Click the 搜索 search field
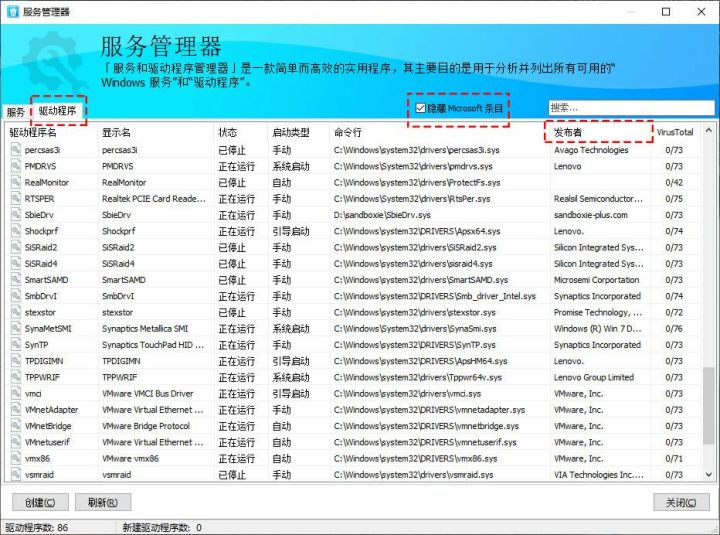 pyautogui.click(x=631, y=108)
